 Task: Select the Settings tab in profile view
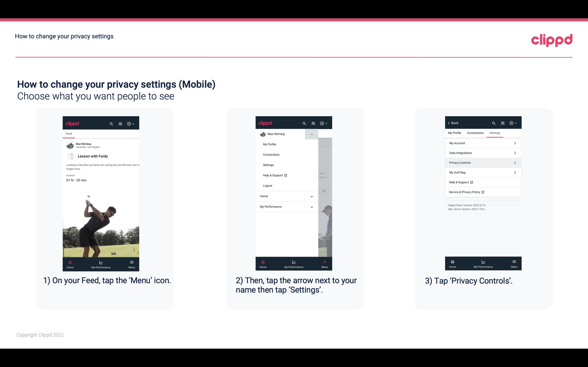(x=495, y=133)
